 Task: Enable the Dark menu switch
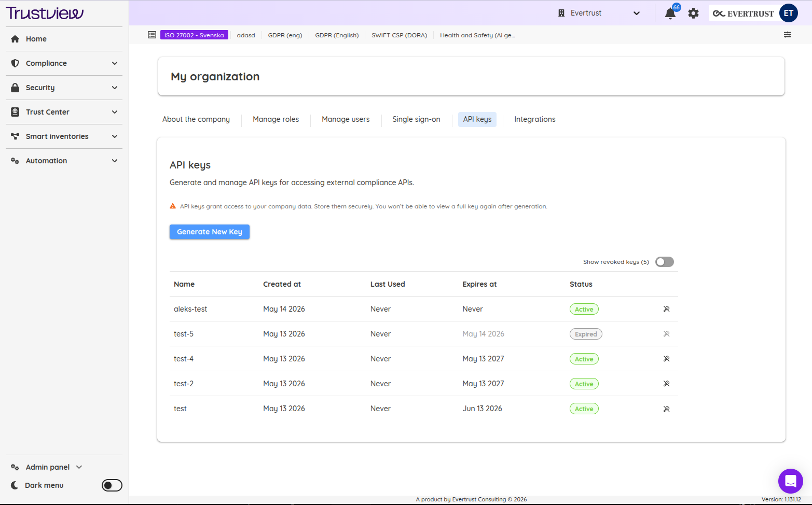tap(112, 485)
